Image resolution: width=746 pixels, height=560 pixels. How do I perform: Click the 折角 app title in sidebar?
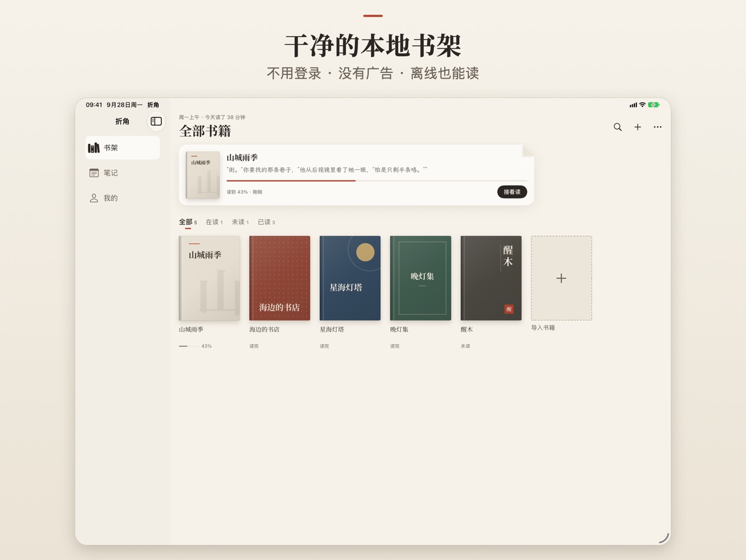(122, 121)
